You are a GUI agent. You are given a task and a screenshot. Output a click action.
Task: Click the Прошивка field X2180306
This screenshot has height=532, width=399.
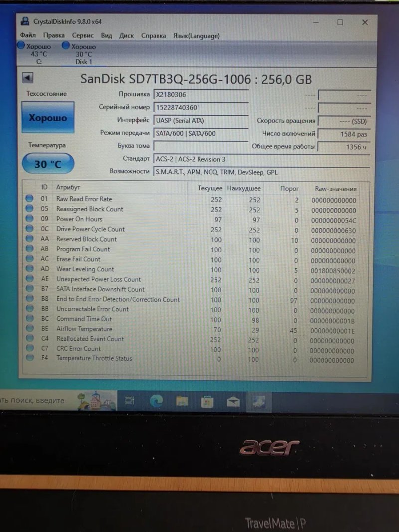pos(201,95)
